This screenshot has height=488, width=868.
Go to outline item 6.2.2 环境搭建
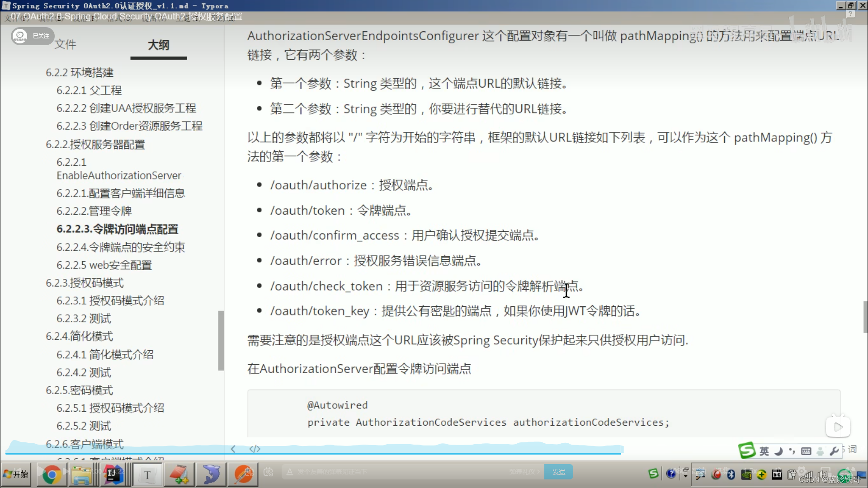click(80, 72)
